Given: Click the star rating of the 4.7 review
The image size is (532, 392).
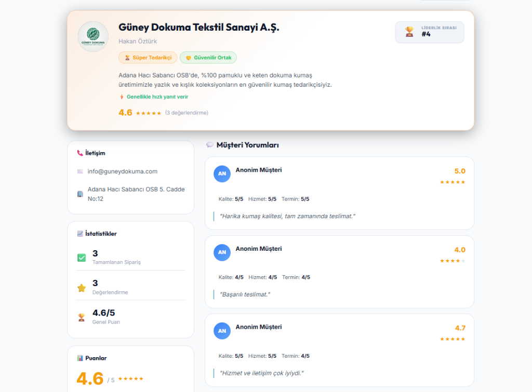Looking at the screenshot, I should [x=453, y=339].
